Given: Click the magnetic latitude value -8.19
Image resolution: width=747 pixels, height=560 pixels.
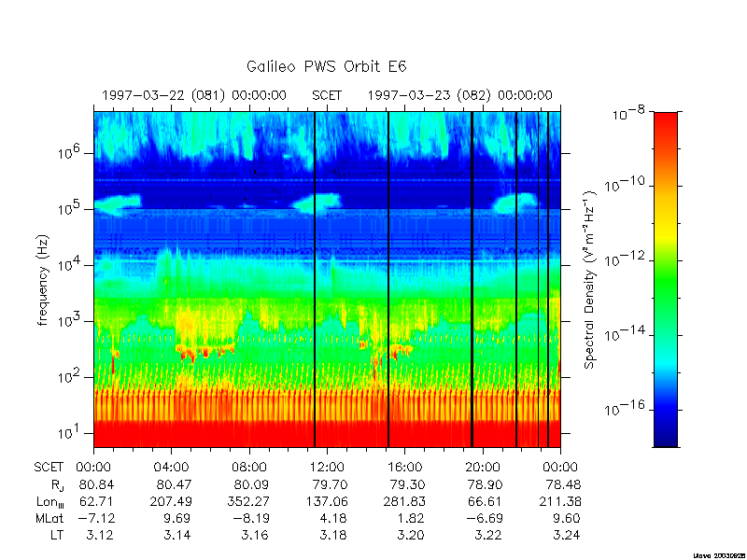Looking at the screenshot, I should [x=250, y=518].
